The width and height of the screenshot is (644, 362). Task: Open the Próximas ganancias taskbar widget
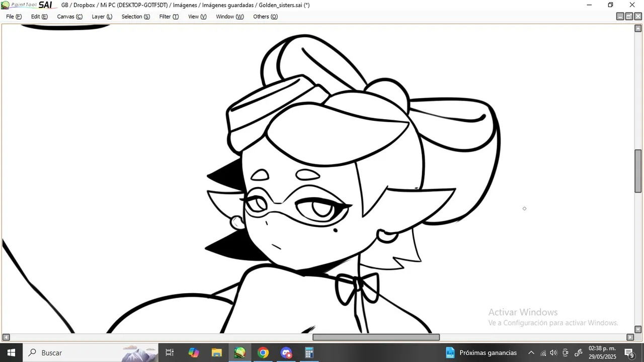[x=481, y=353]
